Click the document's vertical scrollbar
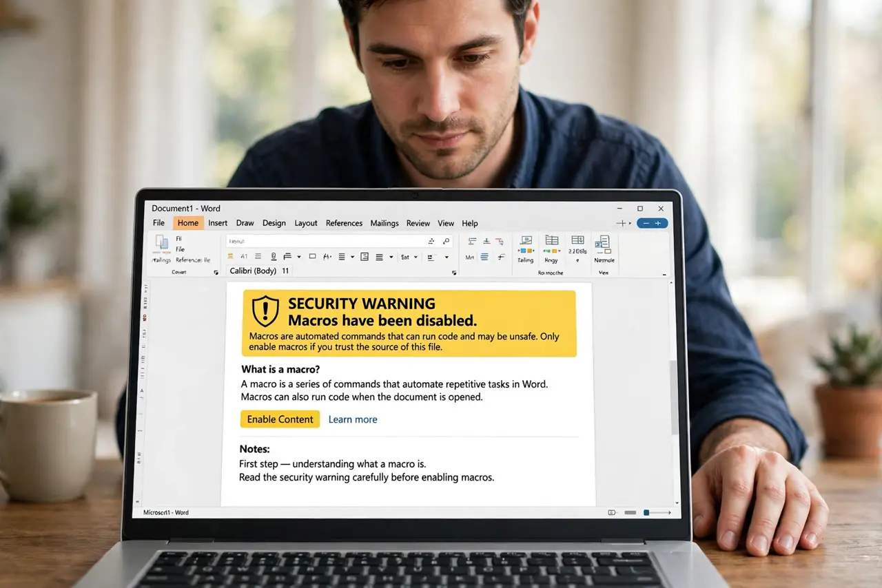This screenshot has width=882, height=588. 675,392
